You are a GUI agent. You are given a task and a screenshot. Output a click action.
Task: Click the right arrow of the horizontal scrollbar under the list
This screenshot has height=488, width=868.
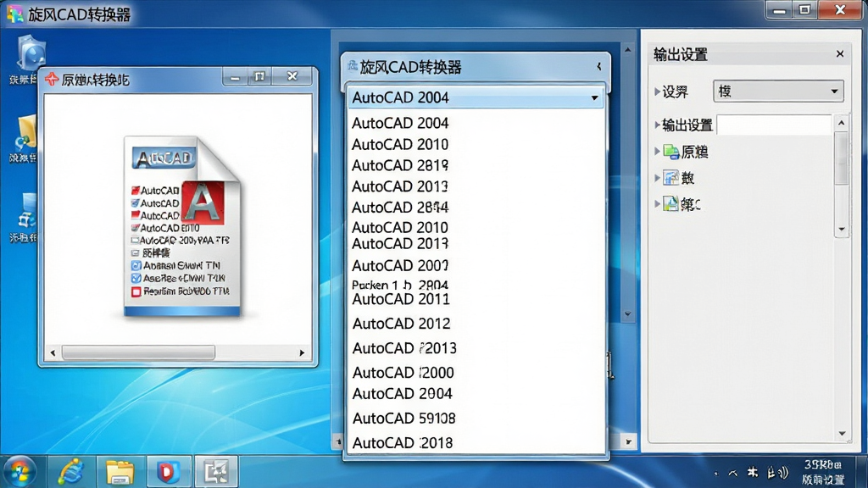628,441
